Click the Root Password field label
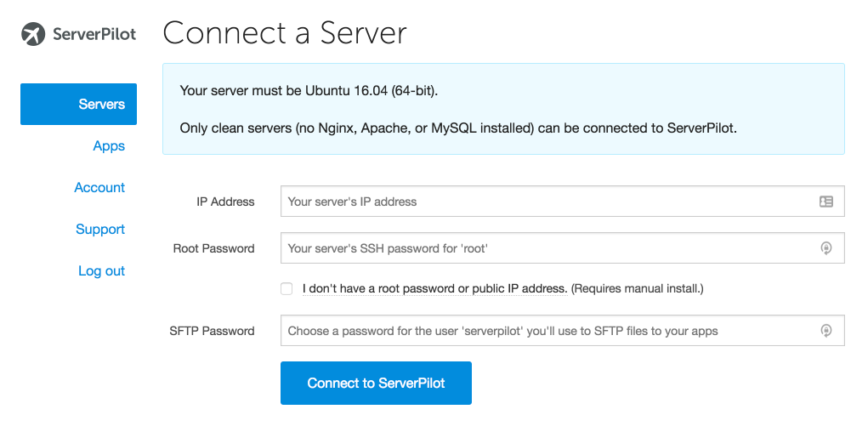 pyautogui.click(x=213, y=248)
